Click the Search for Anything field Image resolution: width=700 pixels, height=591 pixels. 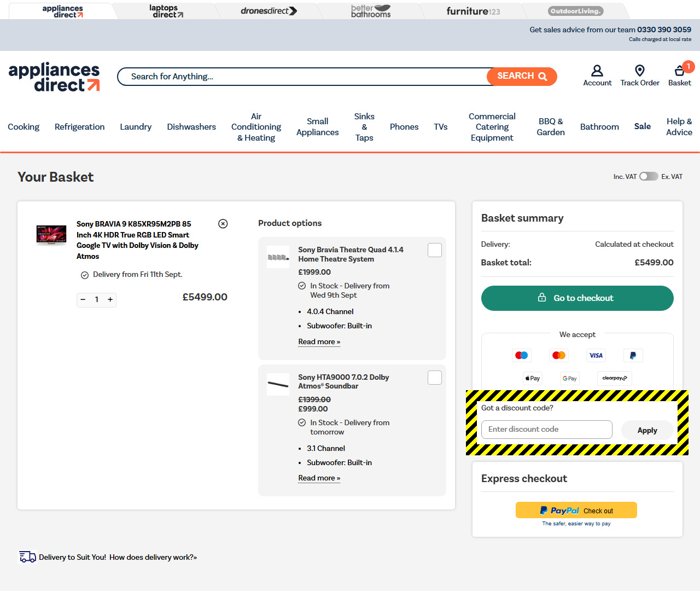302,77
